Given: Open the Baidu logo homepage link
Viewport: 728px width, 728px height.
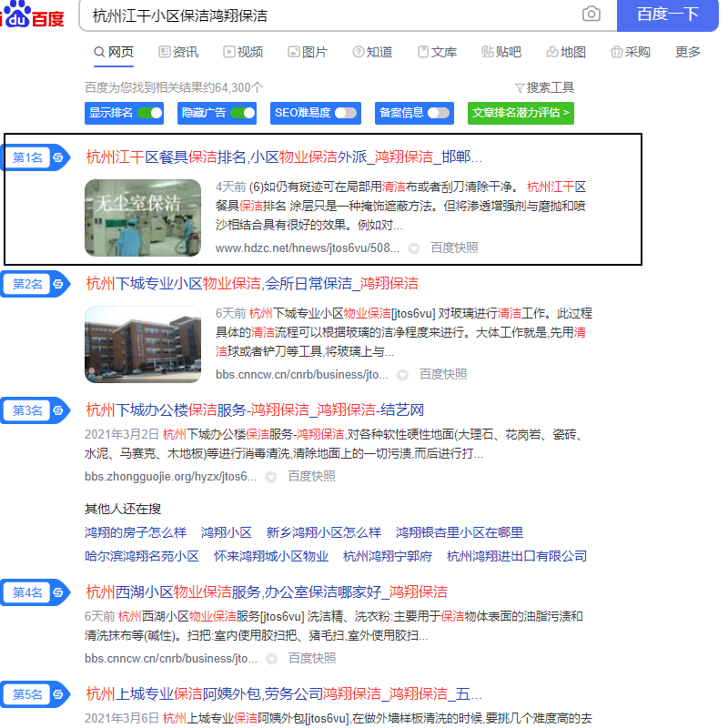Looking at the screenshot, I should click(32, 15).
